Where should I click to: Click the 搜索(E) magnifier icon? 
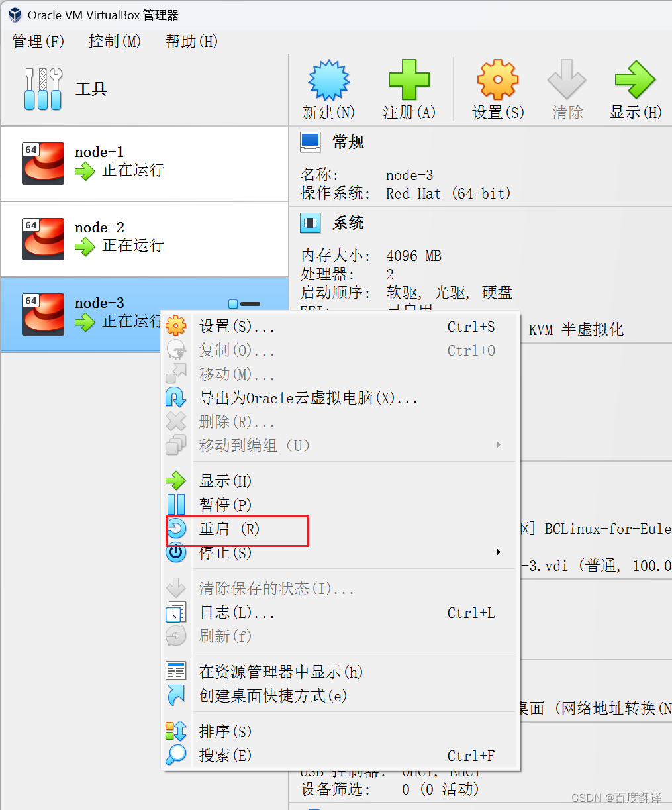click(176, 755)
